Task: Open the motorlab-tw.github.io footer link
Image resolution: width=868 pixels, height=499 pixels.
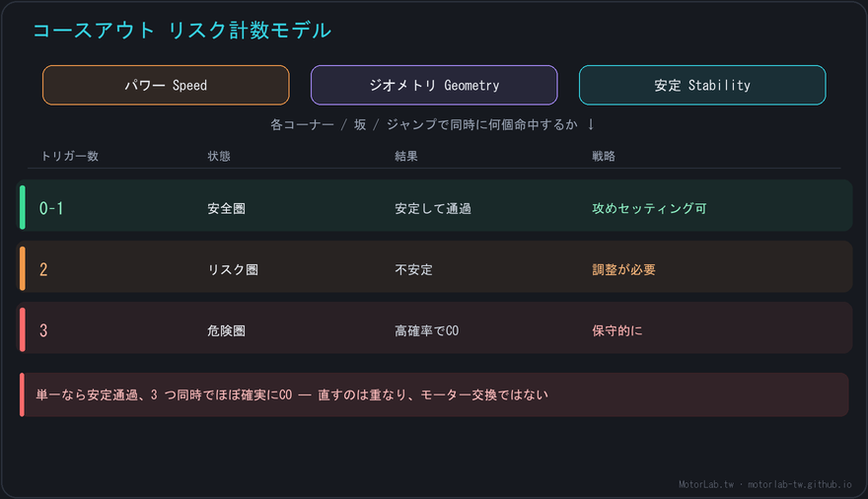Action: [799, 484]
